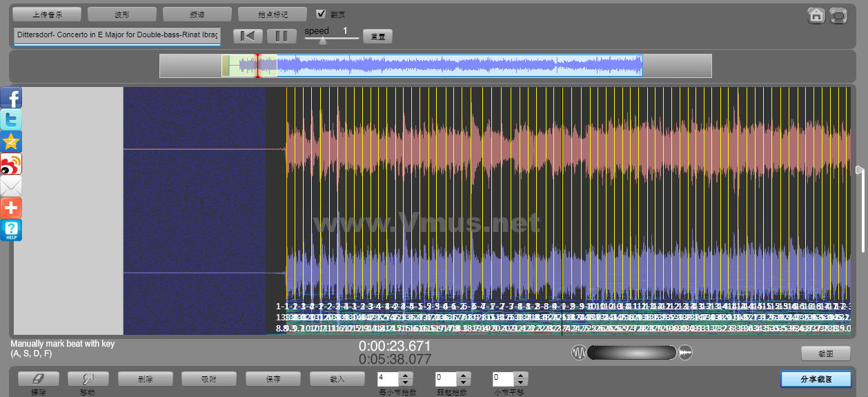
Task: Open the Help question mark icon
Action: [x=11, y=230]
